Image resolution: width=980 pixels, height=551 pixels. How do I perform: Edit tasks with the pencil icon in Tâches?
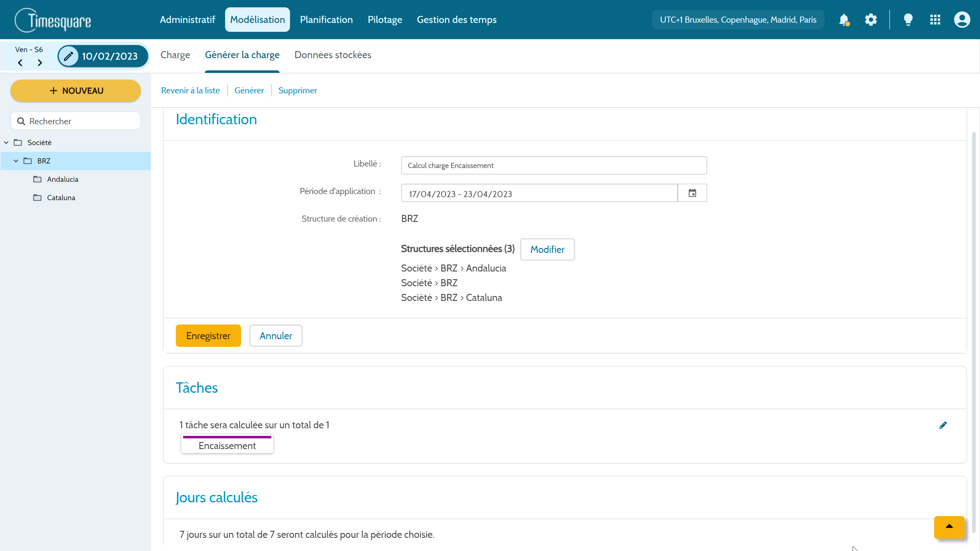(x=943, y=425)
